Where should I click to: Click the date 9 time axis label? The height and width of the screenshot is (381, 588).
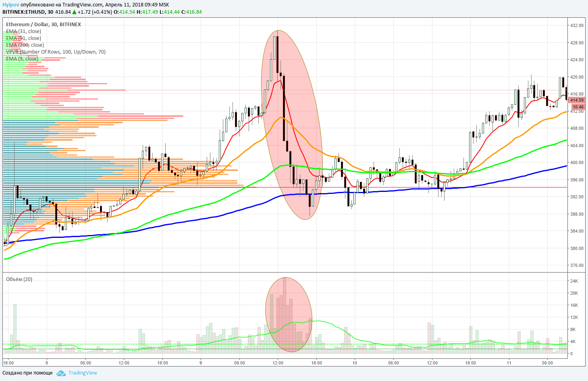click(201, 363)
